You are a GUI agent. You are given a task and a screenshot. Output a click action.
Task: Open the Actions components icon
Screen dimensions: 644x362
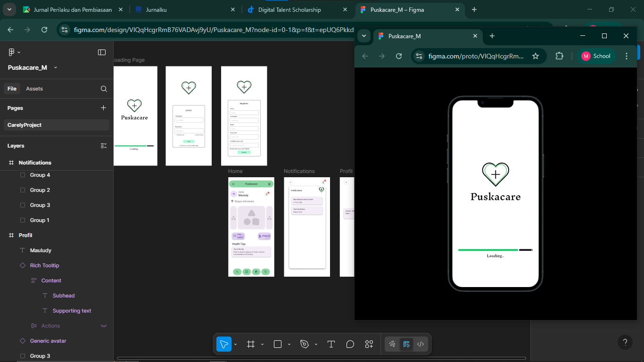(369, 344)
